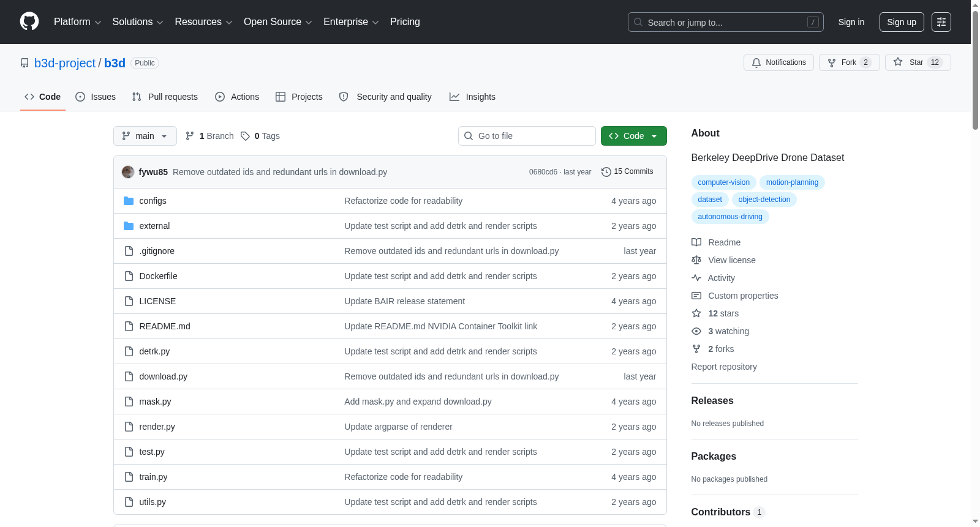Expand the Enterprise navigation menu
The width and height of the screenshot is (980, 527).
point(351,22)
